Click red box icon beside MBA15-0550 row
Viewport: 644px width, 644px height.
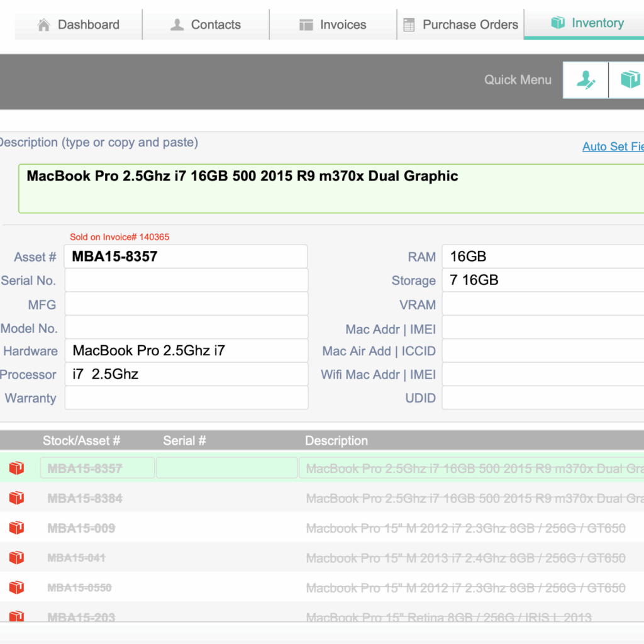pos(16,587)
